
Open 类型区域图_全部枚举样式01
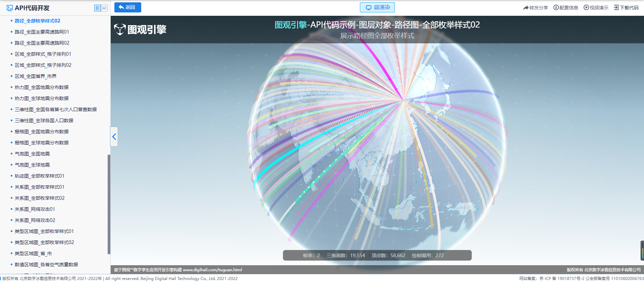click(44, 231)
